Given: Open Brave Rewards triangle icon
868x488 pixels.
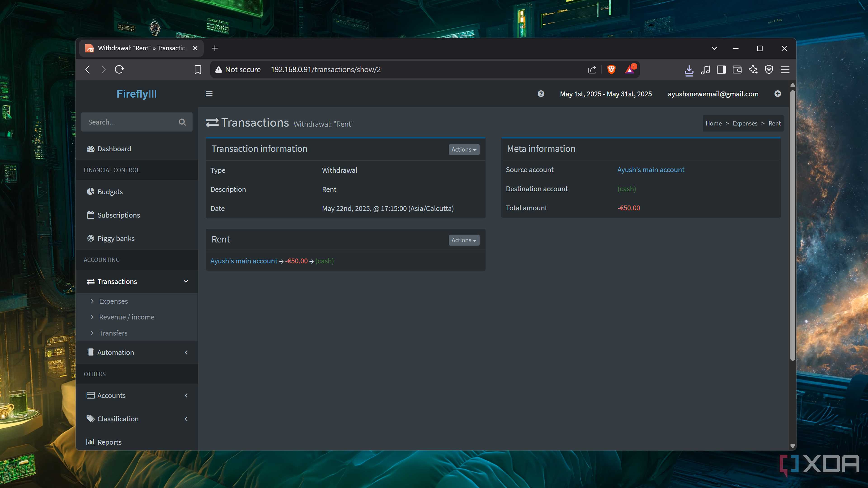Looking at the screenshot, I should click(630, 69).
